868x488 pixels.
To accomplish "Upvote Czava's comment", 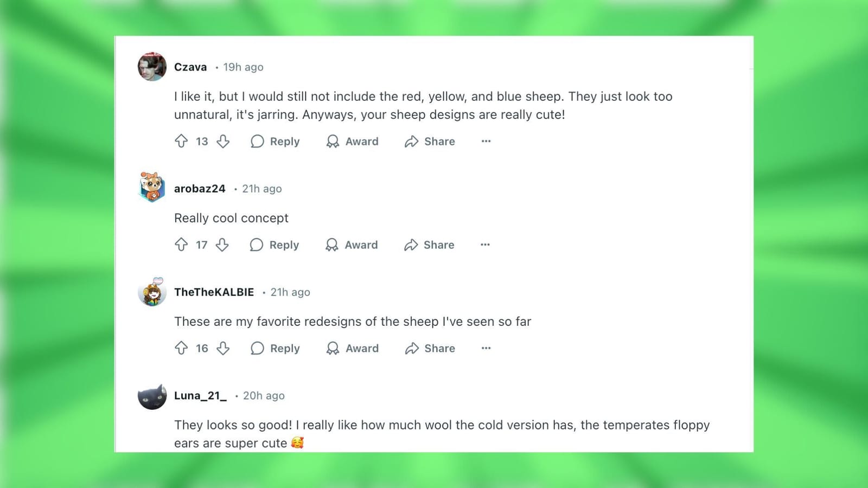I will point(182,141).
